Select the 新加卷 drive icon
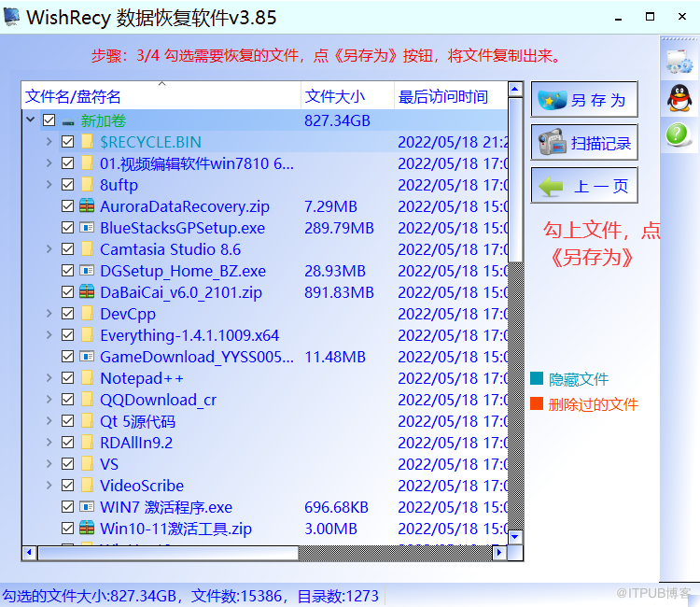Viewport: 700px width, 607px height. pyautogui.click(x=68, y=122)
